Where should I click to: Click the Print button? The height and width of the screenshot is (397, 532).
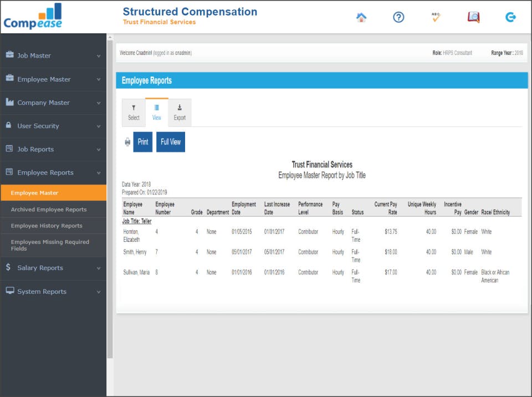[143, 142]
